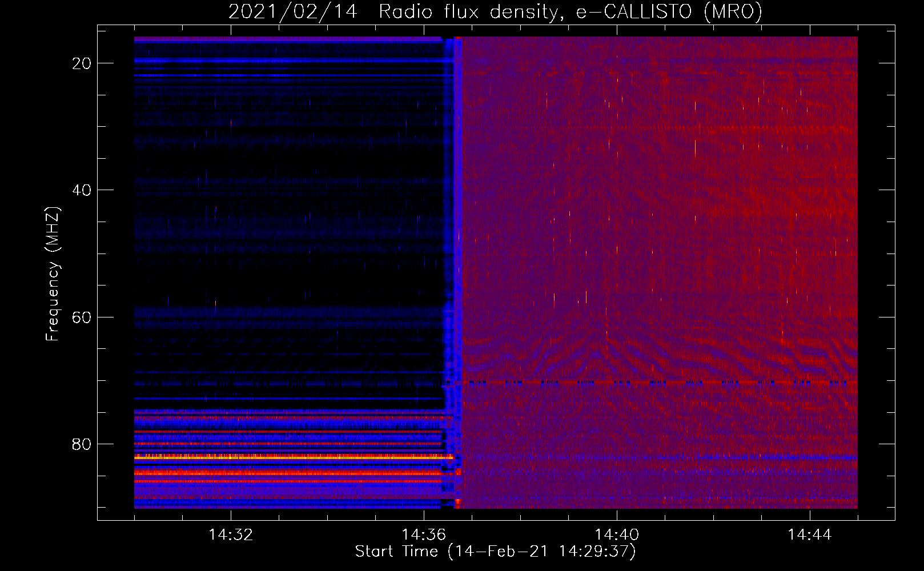Click the 80 MHz frequency tick label
The image size is (924, 571).
82,444
